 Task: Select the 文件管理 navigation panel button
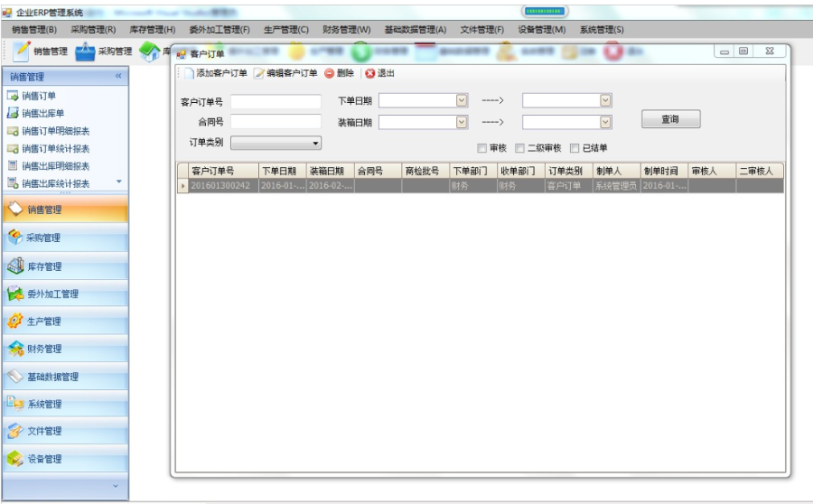click(x=65, y=431)
